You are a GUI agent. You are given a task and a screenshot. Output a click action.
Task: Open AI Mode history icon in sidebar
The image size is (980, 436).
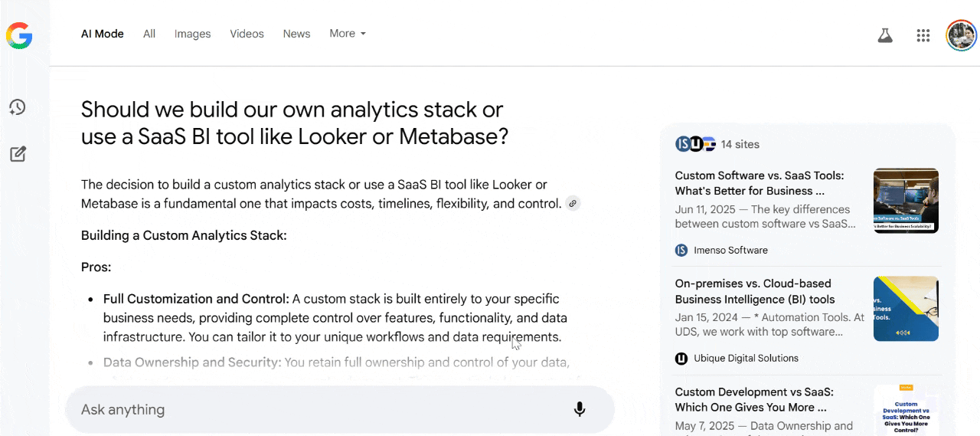click(18, 107)
